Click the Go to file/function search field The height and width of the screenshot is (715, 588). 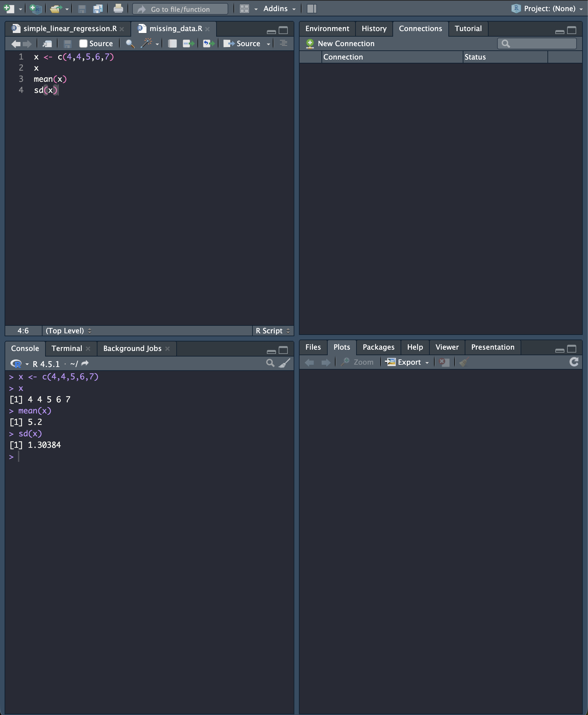[x=180, y=9]
